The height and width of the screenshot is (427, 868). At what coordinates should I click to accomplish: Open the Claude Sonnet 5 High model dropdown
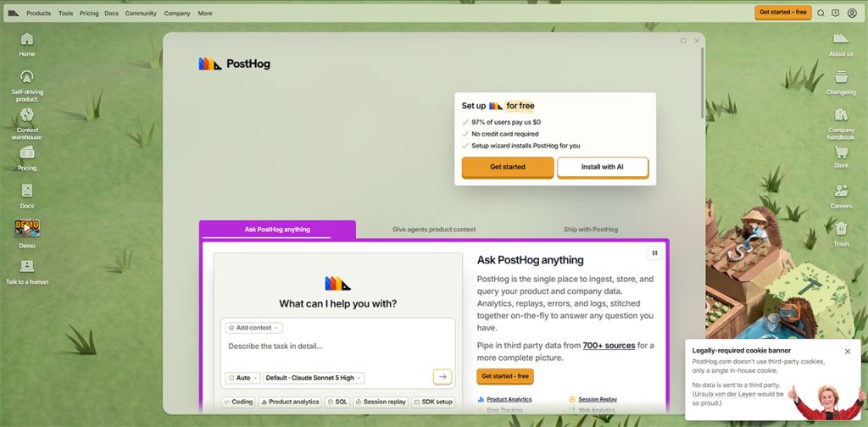314,378
